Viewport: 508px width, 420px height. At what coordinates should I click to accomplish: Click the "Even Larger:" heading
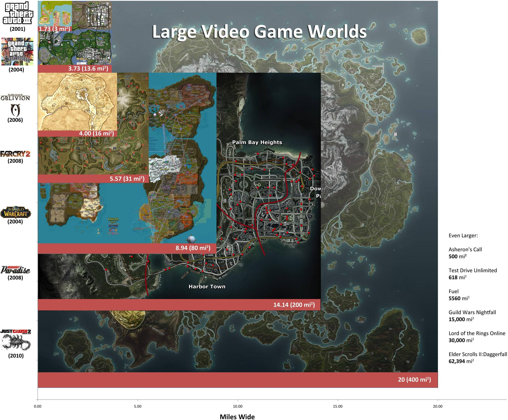point(463,236)
